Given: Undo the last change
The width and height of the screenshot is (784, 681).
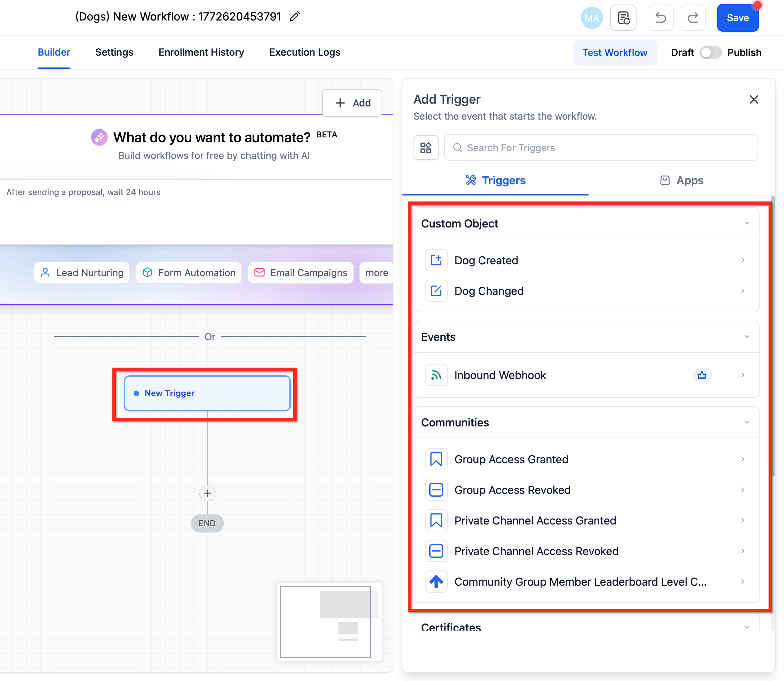Looking at the screenshot, I should (x=661, y=18).
